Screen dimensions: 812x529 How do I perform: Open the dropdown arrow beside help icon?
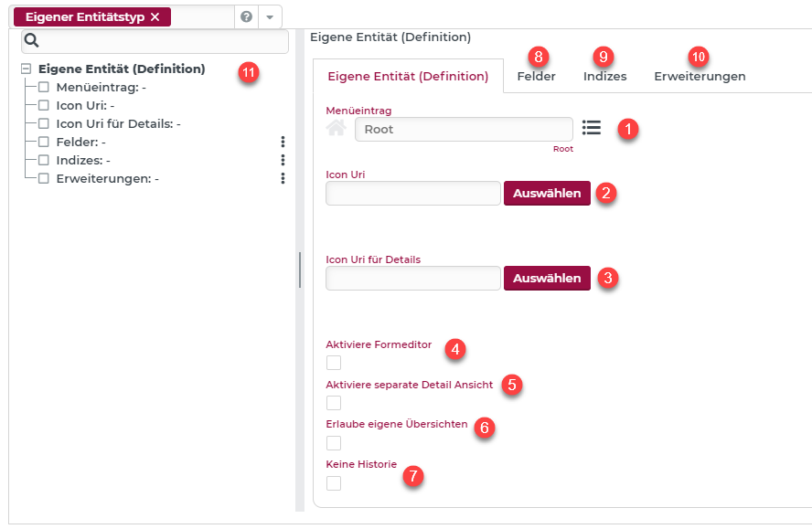coord(270,17)
